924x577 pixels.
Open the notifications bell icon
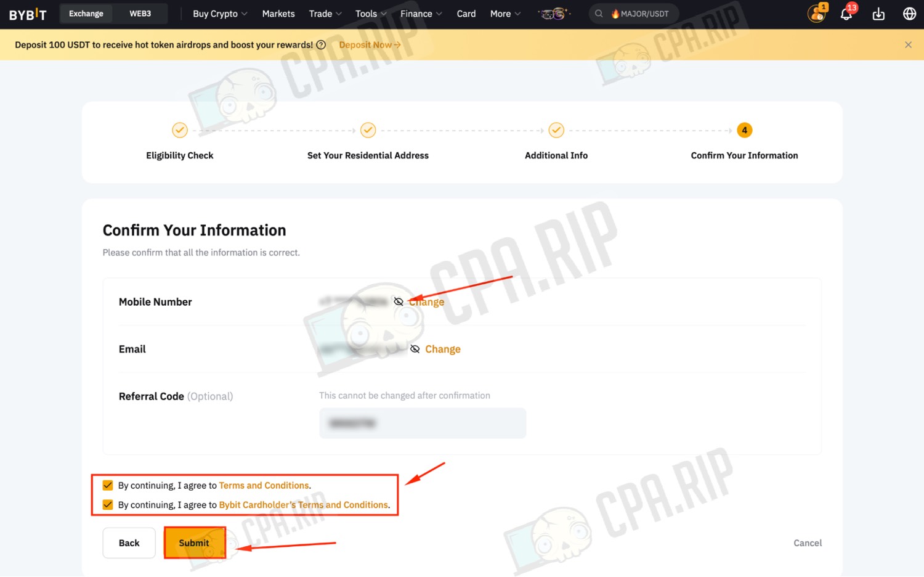[846, 14]
